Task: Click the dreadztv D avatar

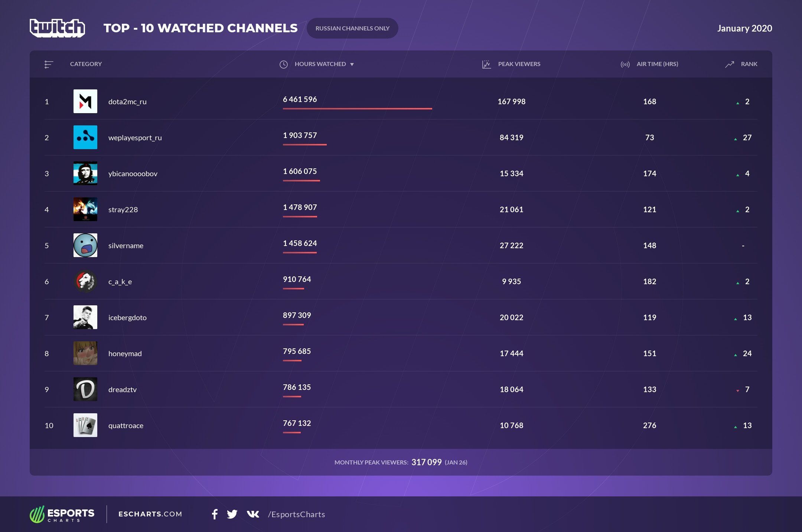Action: [85, 389]
